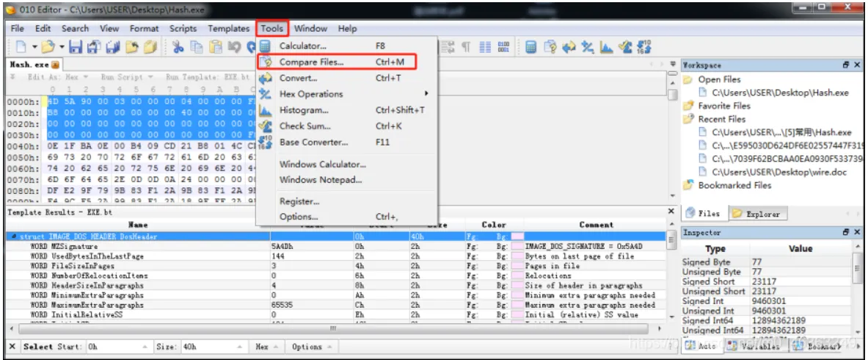Viewport: 868px width, 360px height.
Task: Click the pink Bg swatch of MZSignature row
Action: tap(517, 246)
